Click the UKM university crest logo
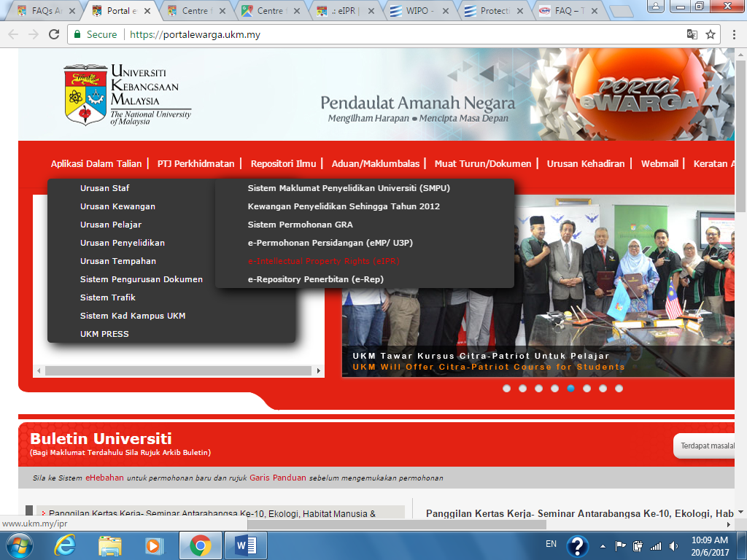This screenshot has width=747, height=560. (85, 95)
